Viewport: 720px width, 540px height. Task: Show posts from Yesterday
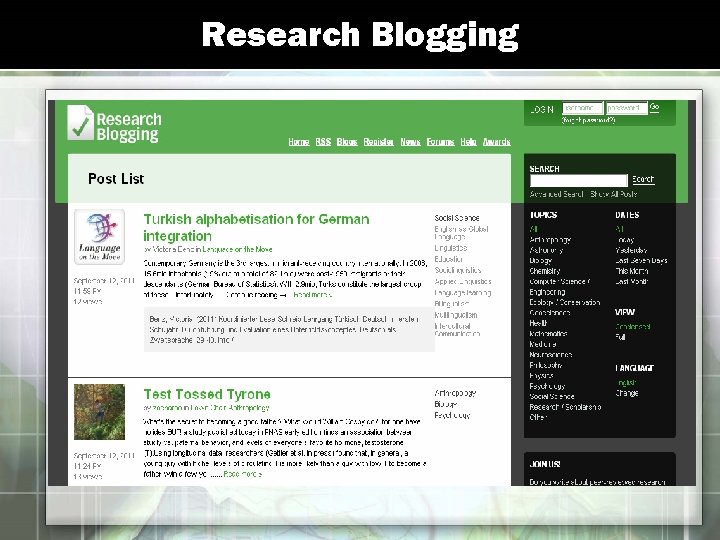coord(631,250)
